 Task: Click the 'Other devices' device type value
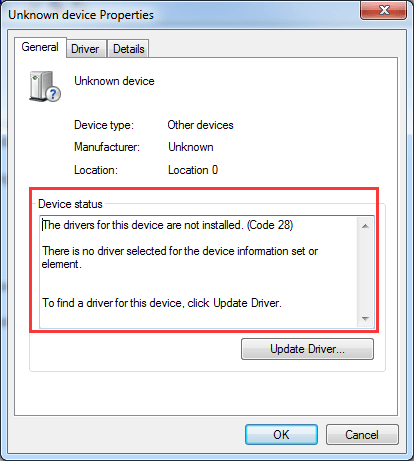pos(200,125)
